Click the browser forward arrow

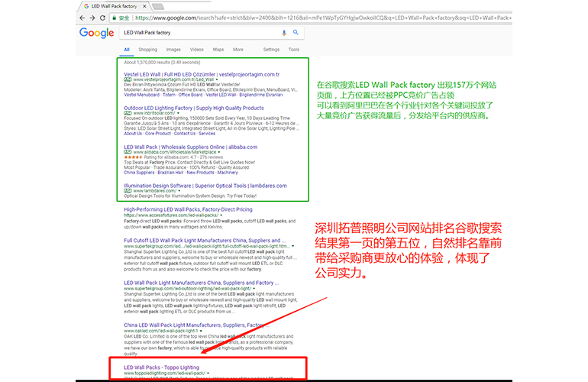click(92, 18)
